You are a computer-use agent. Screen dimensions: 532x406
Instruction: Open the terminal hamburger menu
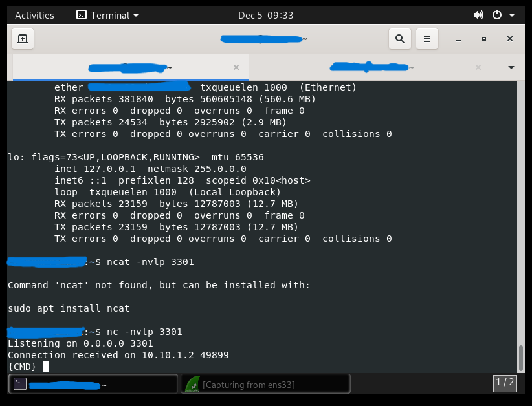click(x=427, y=39)
